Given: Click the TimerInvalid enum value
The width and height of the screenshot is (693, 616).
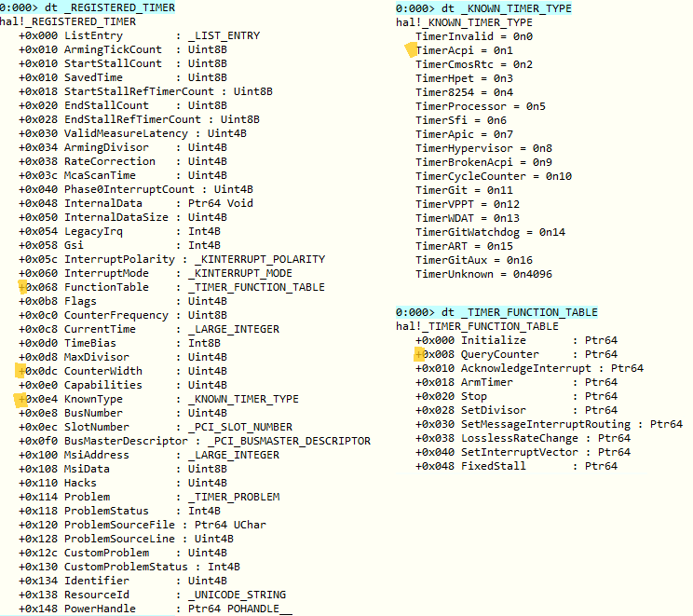Looking at the screenshot, I should 474,36.
